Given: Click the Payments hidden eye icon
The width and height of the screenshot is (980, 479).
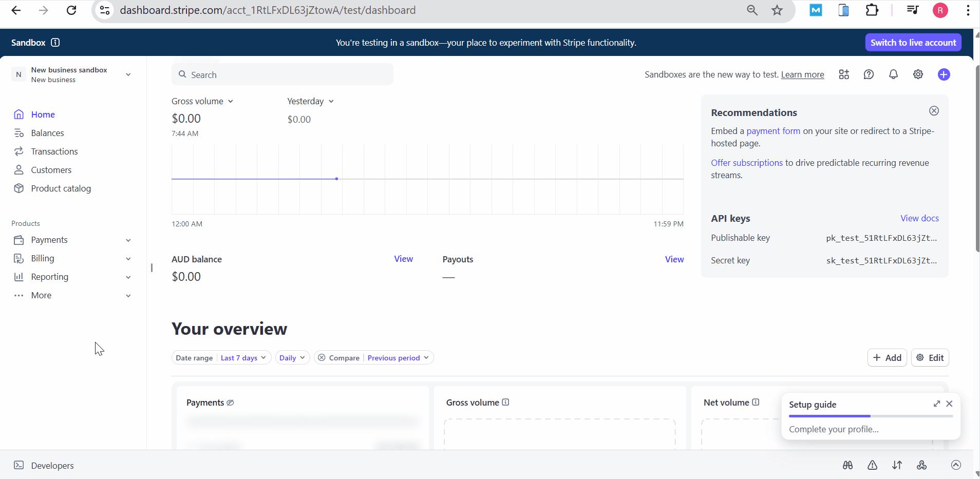Looking at the screenshot, I should point(230,403).
